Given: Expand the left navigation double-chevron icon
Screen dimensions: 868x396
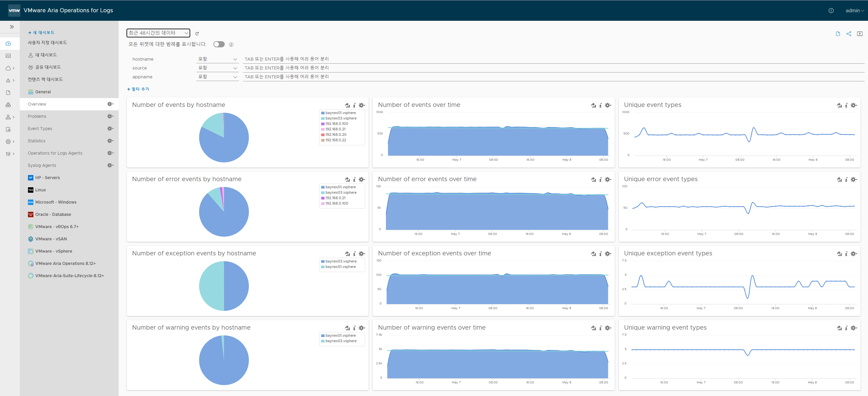Looking at the screenshot, I should click(x=12, y=27).
